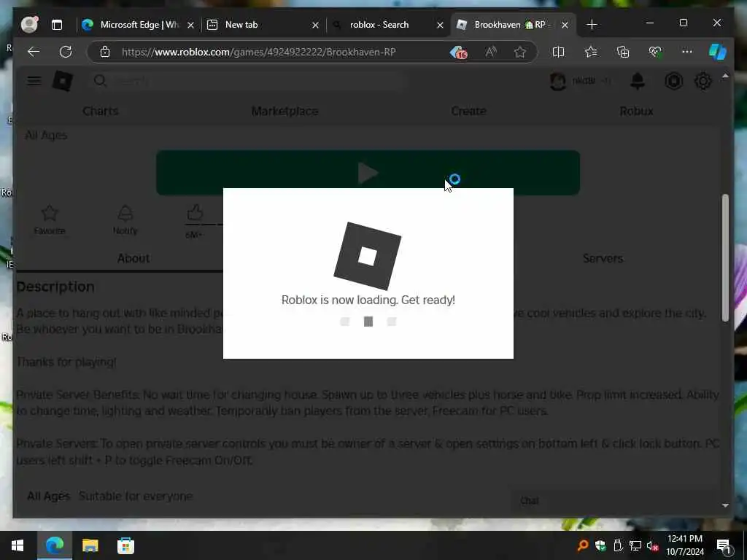Viewport: 747px width, 560px height.
Task: Open the tab actions menu icon
Action: point(57,25)
